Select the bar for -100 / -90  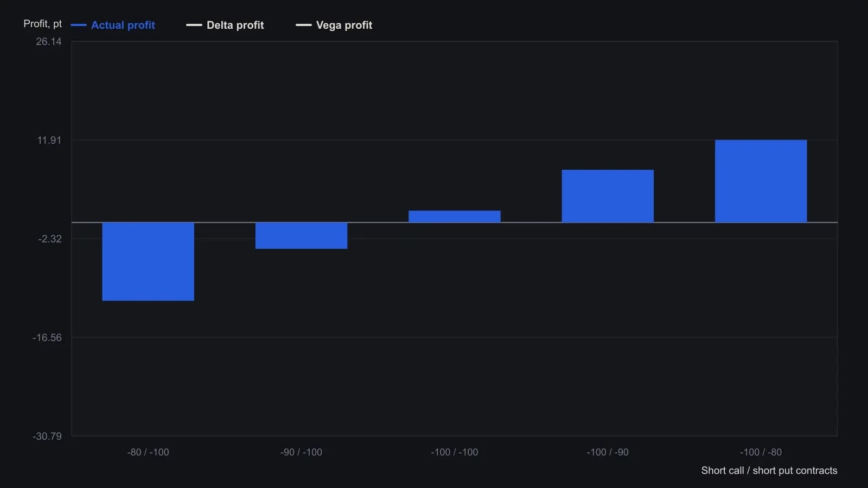pyautogui.click(x=608, y=196)
